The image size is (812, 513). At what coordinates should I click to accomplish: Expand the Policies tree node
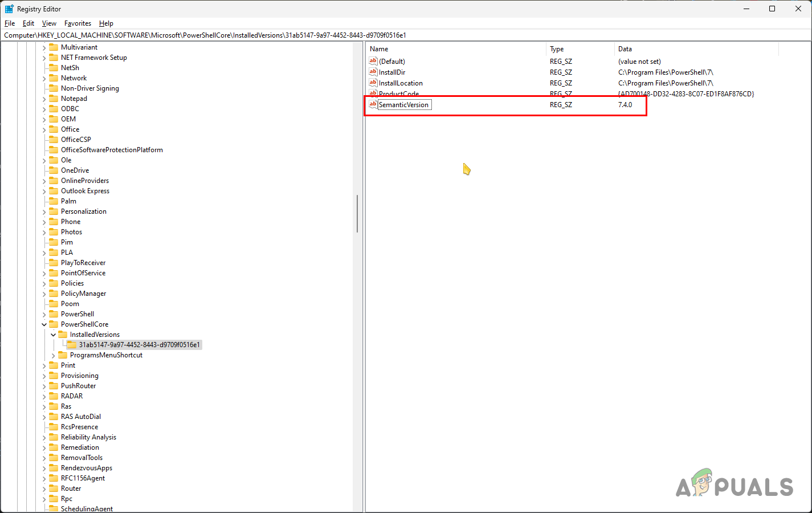[44, 283]
